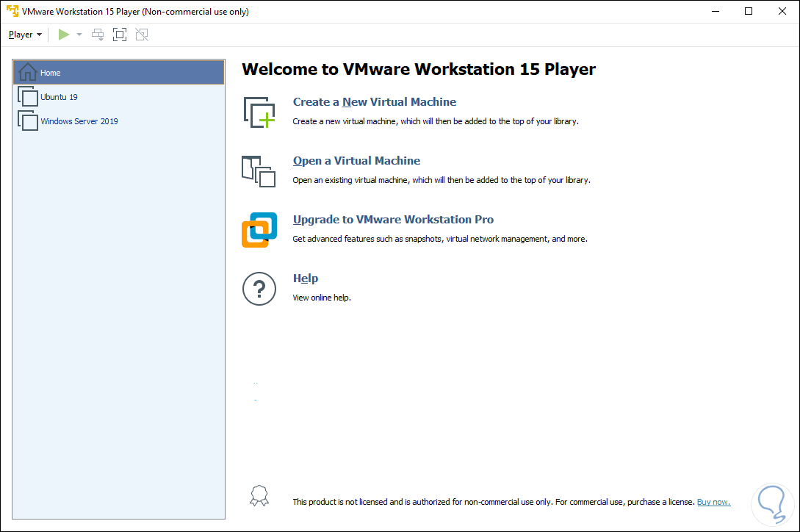Maximize the VMware Player window
This screenshot has height=532, width=800.
point(749,11)
